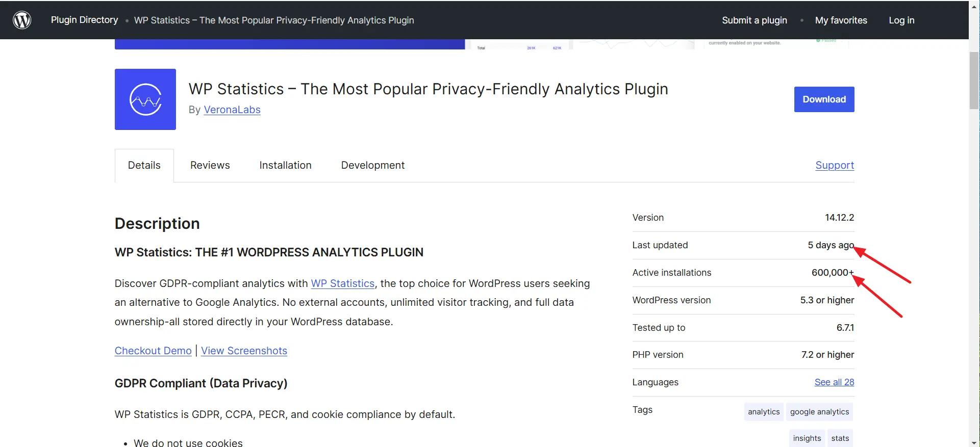Click the plugin title heading
This screenshot has height=447, width=980.
[429, 89]
